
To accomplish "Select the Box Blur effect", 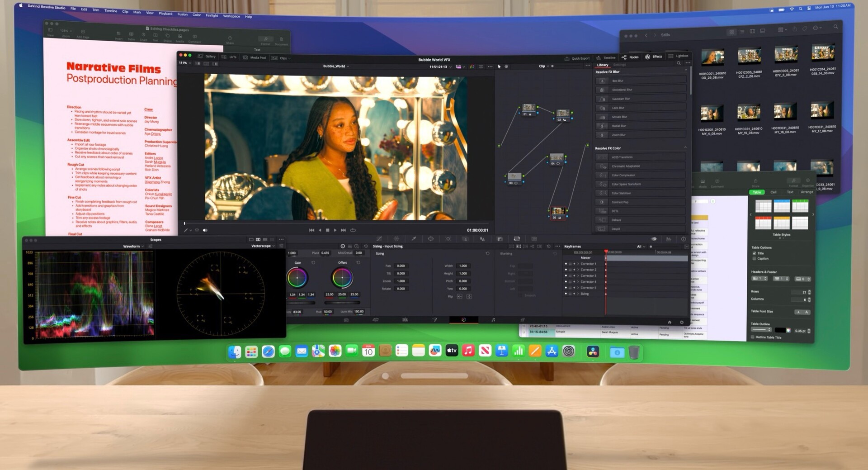I will [641, 81].
